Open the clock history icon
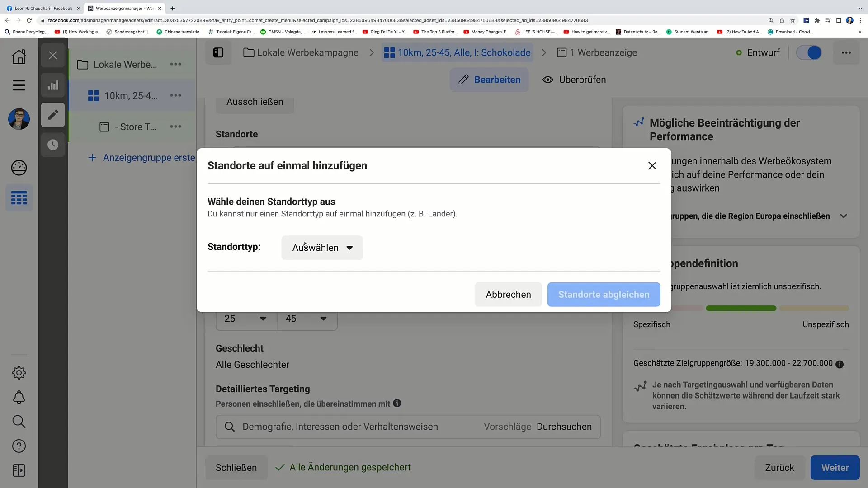Image resolution: width=868 pixels, height=488 pixels. coord(53,145)
